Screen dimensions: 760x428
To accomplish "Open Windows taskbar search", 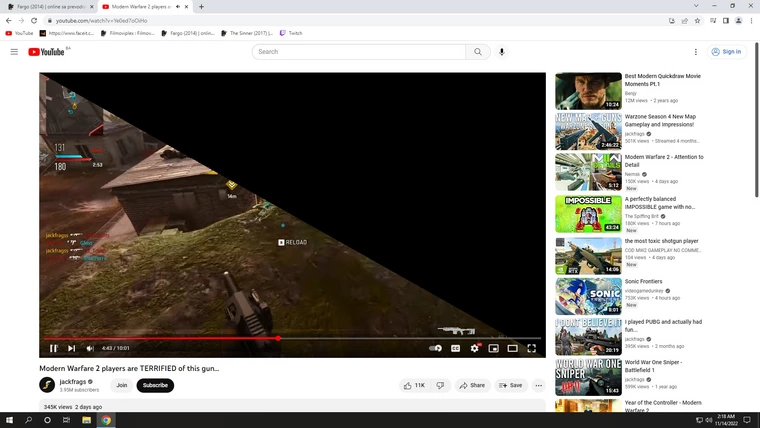I will click(28, 420).
